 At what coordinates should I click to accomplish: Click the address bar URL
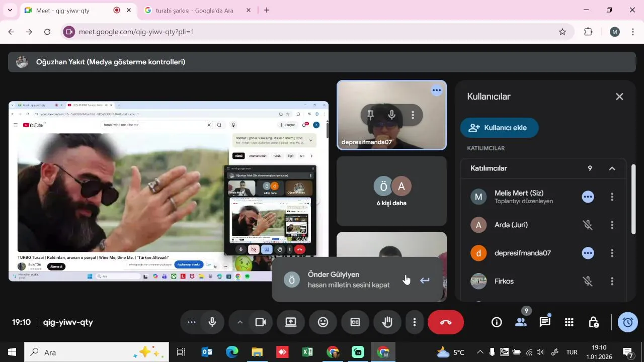click(x=136, y=32)
